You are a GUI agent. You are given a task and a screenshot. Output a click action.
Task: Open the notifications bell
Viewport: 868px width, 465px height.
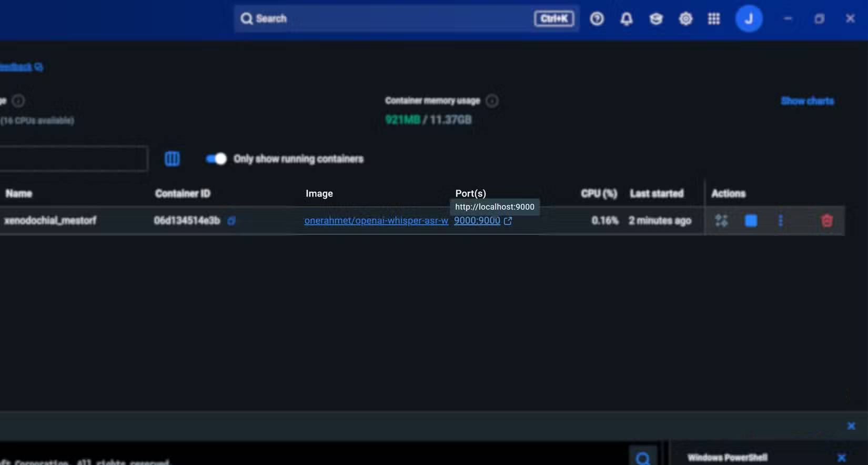click(626, 19)
